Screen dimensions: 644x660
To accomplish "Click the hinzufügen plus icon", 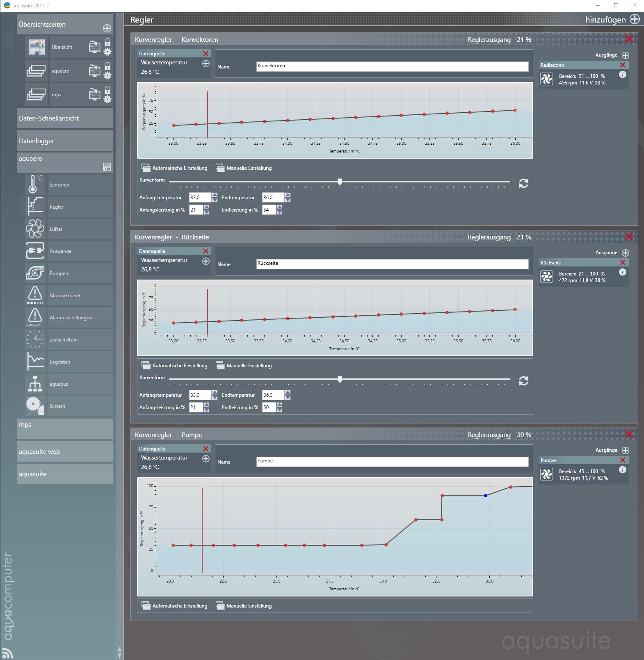I will 635,19.
